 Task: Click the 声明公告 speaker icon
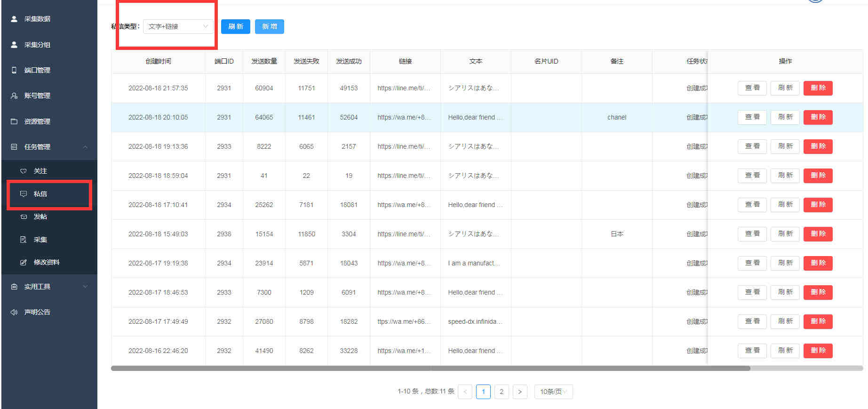14,312
